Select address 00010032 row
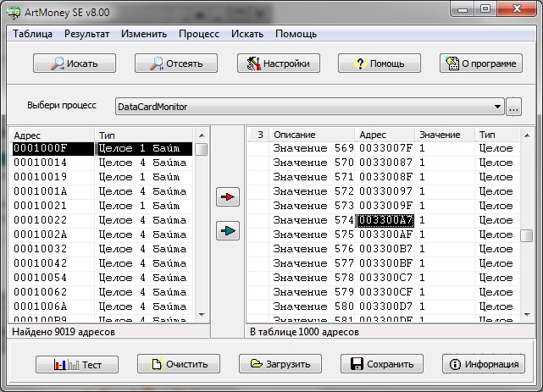 [103, 249]
